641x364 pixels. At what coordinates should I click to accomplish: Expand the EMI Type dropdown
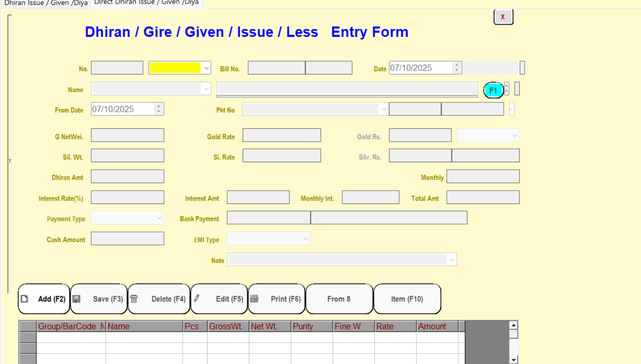pos(305,239)
